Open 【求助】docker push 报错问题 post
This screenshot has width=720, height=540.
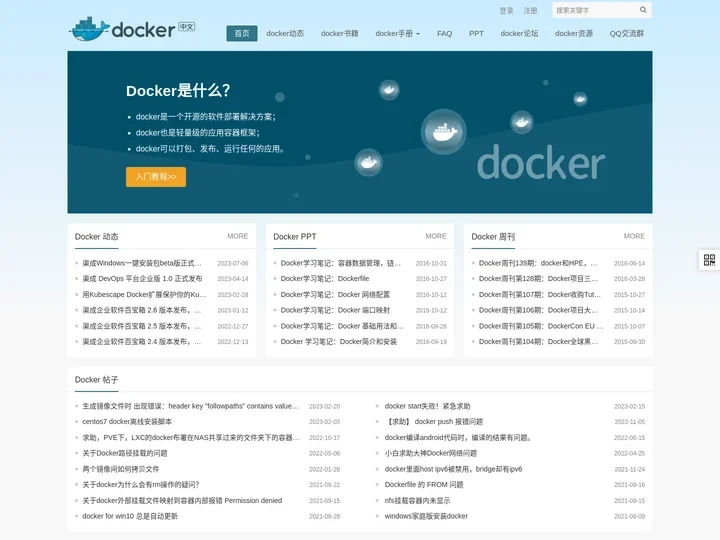click(x=433, y=422)
